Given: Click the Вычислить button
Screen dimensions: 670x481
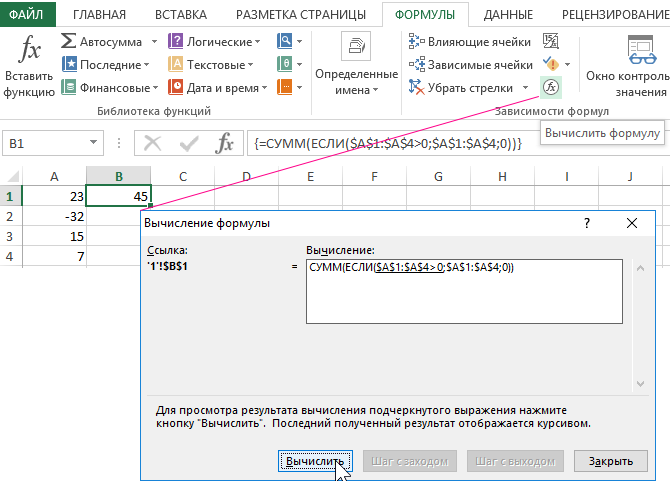Looking at the screenshot, I should click(315, 461).
